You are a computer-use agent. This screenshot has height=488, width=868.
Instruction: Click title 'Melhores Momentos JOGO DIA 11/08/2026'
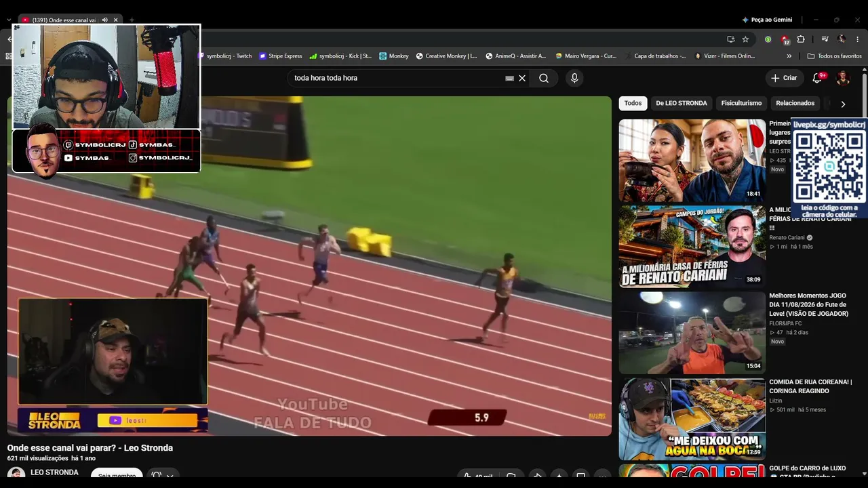808,305
